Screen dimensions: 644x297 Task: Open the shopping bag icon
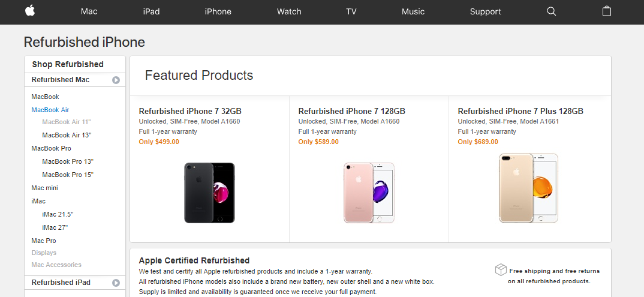click(x=607, y=11)
